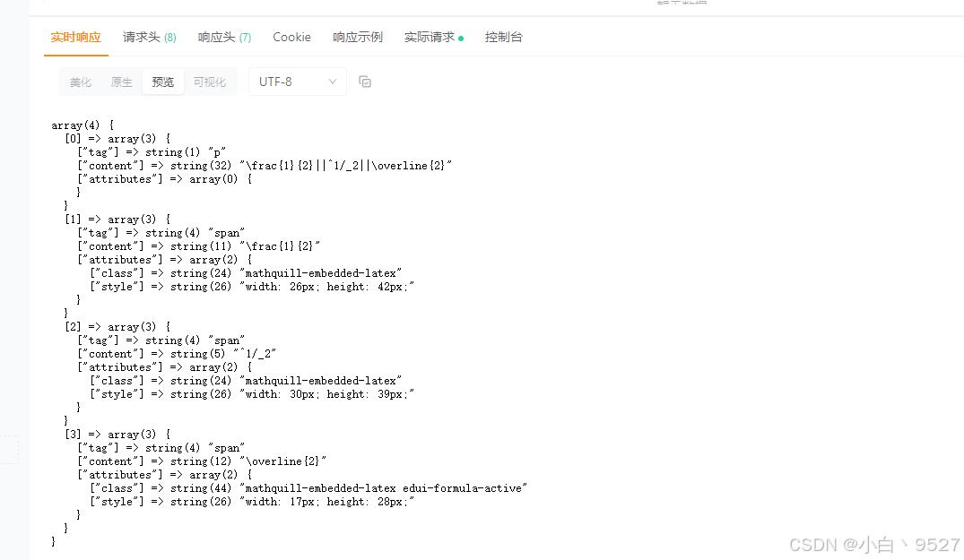Select the 预览 view mode
This screenshot has height=560, width=964.
coord(163,82)
